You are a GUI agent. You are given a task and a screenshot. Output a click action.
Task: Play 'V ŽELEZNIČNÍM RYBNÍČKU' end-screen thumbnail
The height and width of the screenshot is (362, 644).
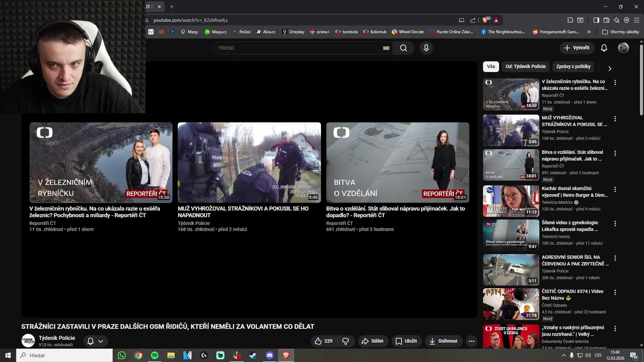tap(101, 162)
